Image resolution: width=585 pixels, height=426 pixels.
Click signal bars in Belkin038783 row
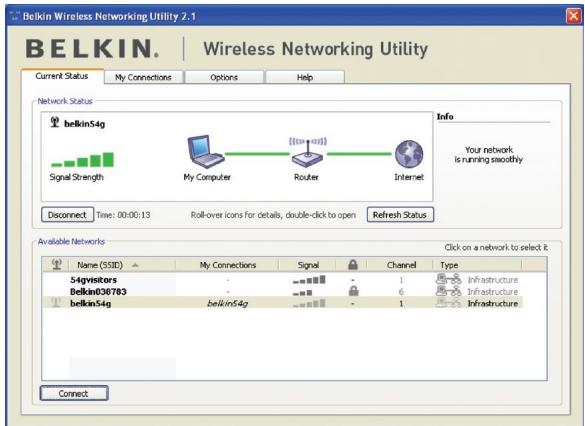point(303,292)
